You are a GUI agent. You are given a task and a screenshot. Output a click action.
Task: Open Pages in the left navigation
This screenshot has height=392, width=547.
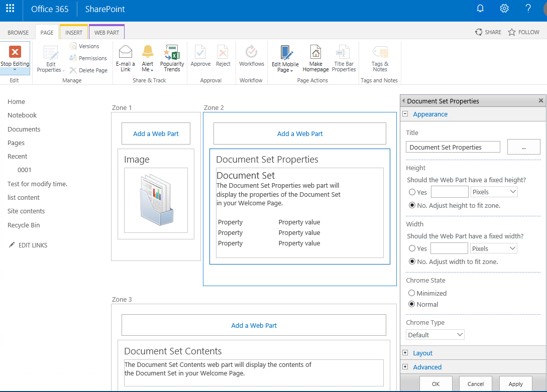16,143
